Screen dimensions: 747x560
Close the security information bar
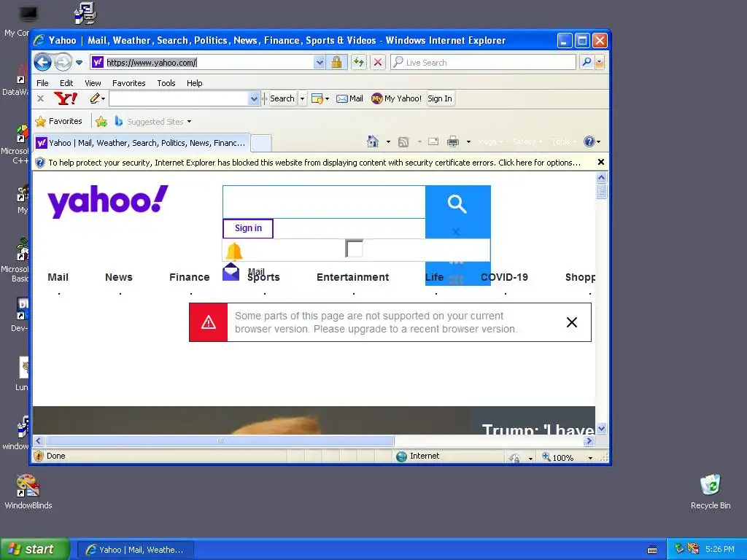[x=601, y=163]
